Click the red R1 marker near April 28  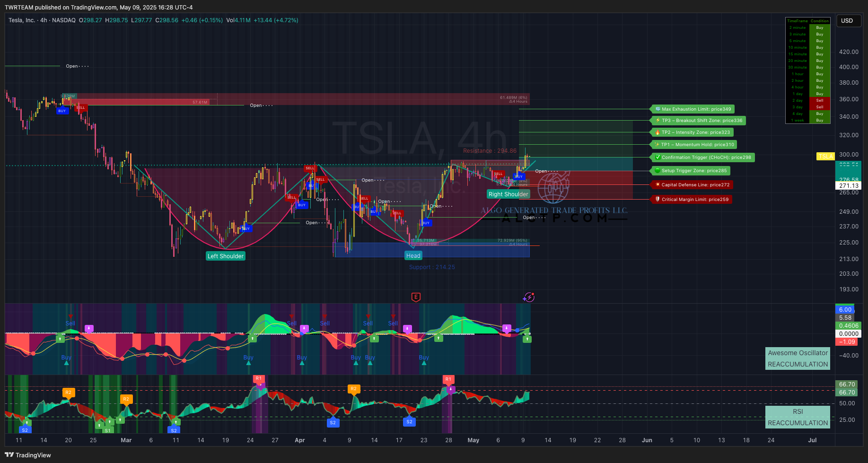click(448, 379)
